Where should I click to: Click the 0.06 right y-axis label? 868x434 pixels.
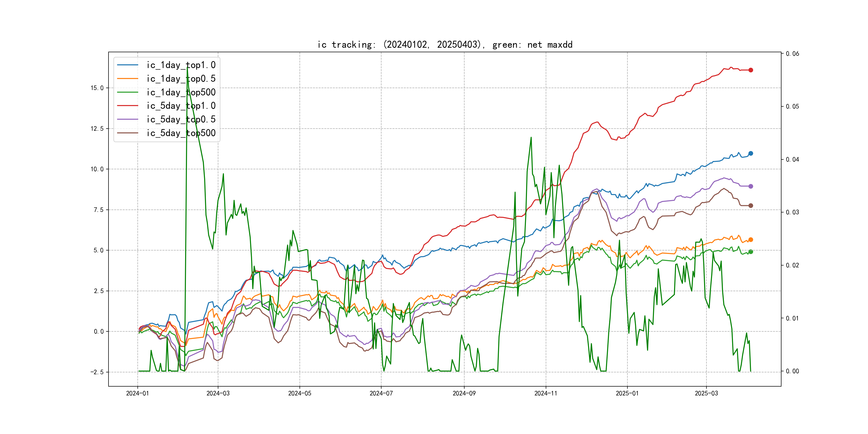point(792,54)
